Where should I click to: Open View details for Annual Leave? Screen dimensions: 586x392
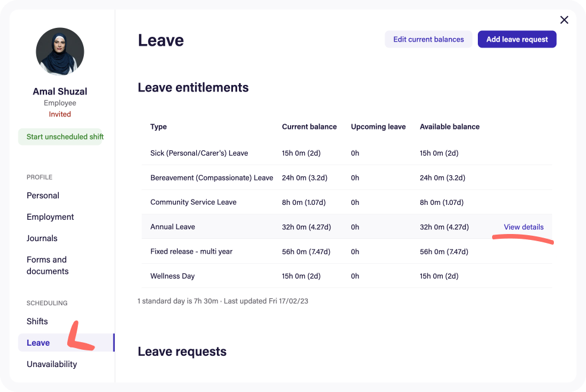523,227
